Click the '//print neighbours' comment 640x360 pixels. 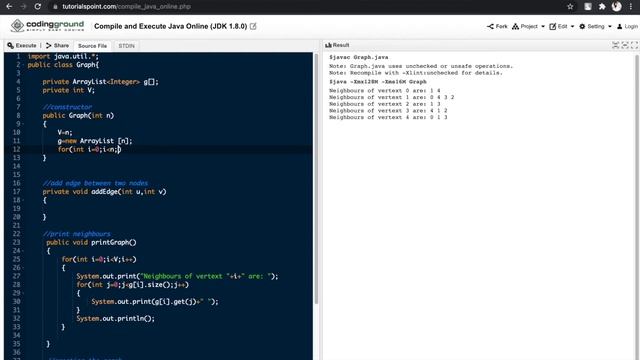(77, 234)
